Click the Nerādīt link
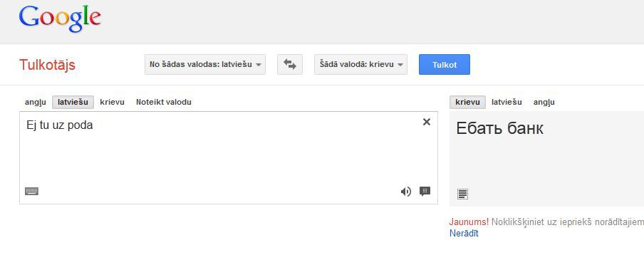This screenshot has height=260, width=644. 464,234
